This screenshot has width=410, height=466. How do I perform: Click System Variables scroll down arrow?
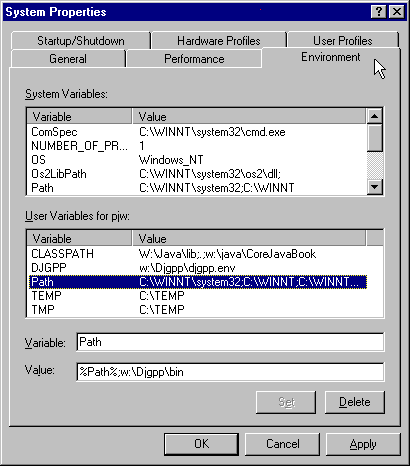coord(375,187)
